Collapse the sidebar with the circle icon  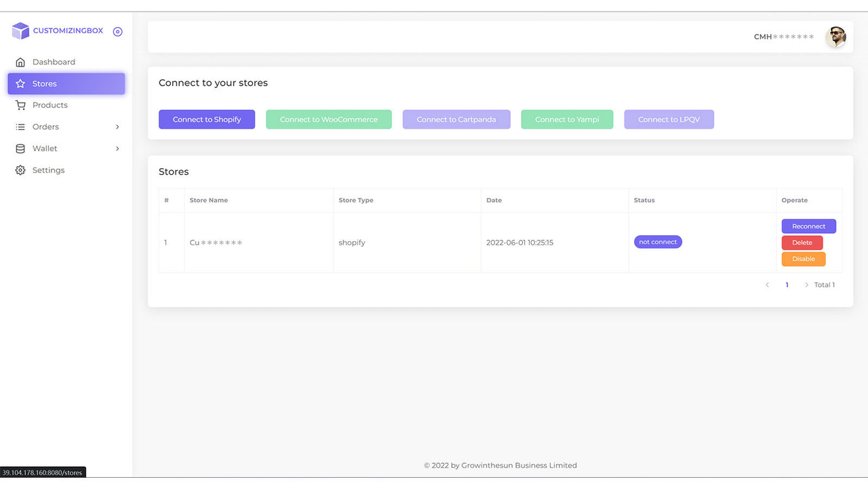coord(117,31)
